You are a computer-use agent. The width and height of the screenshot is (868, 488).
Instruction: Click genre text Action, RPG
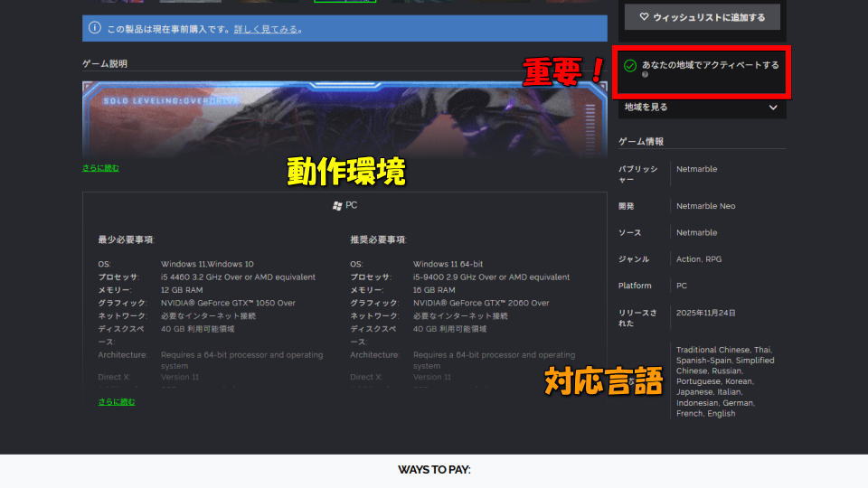(699, 259)
